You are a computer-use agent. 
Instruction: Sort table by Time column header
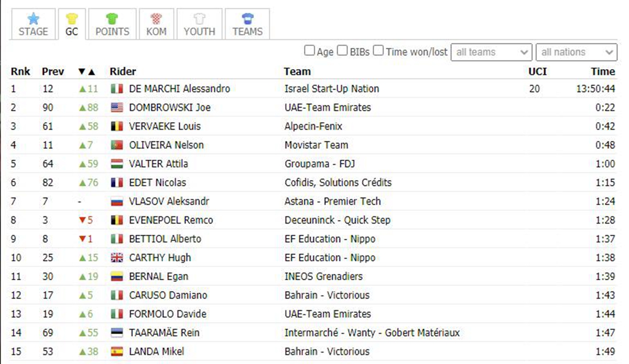[603, 72]
